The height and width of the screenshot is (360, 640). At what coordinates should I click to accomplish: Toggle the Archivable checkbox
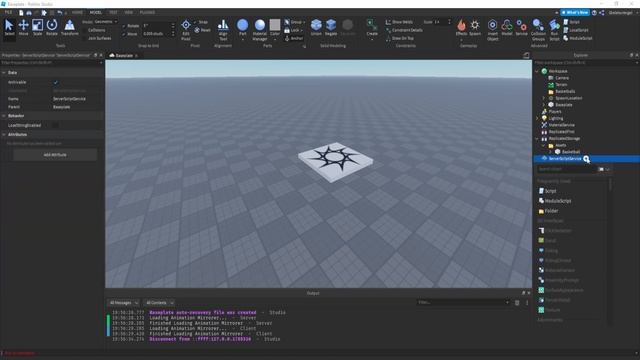(56, 82)
